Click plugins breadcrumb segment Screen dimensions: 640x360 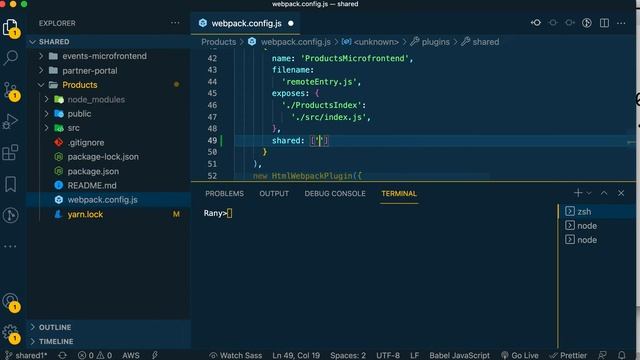coord(435,42)
